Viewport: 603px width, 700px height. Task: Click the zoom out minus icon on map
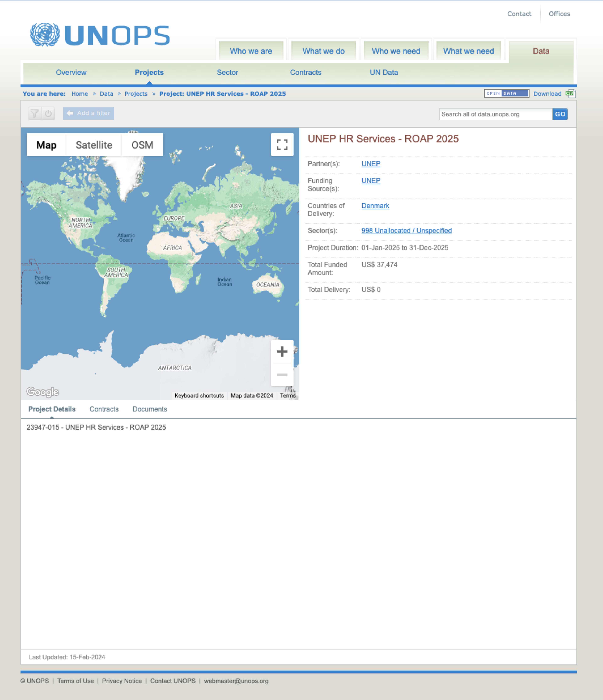pos(282,374)
